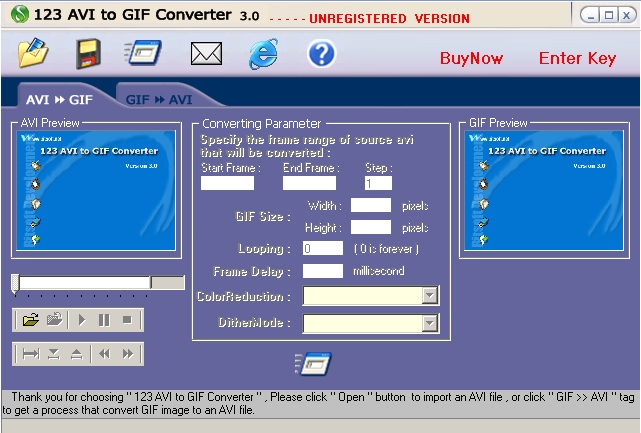This screenshot has height=433, width=641.
Task: Click the DitherMode combo box field
Action: 371,323
